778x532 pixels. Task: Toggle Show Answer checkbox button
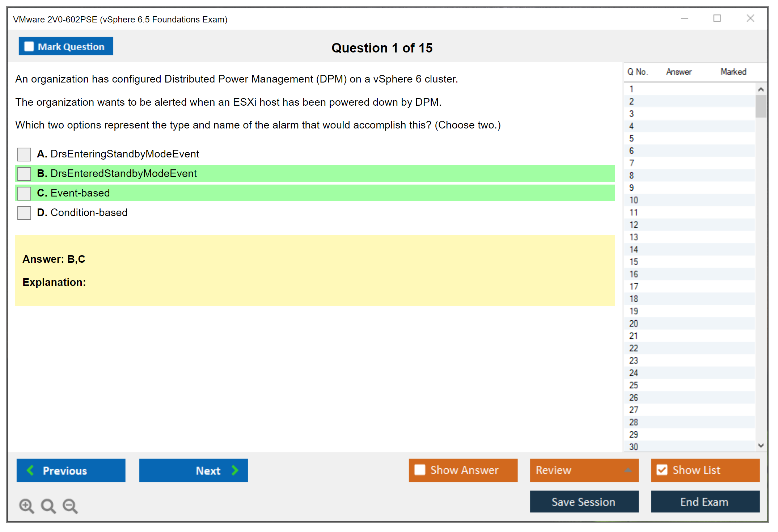(x=420, y=470)
